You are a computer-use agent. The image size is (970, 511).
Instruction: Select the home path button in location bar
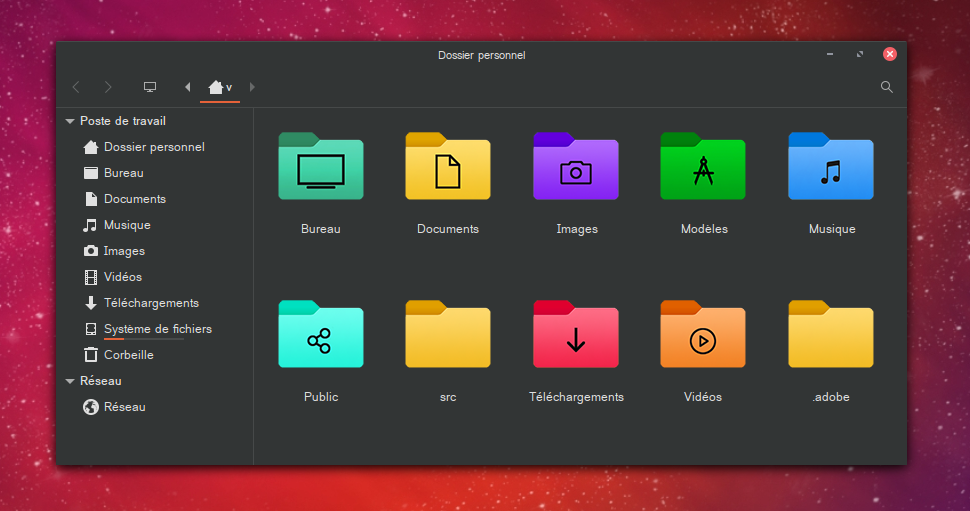(220, 87)
